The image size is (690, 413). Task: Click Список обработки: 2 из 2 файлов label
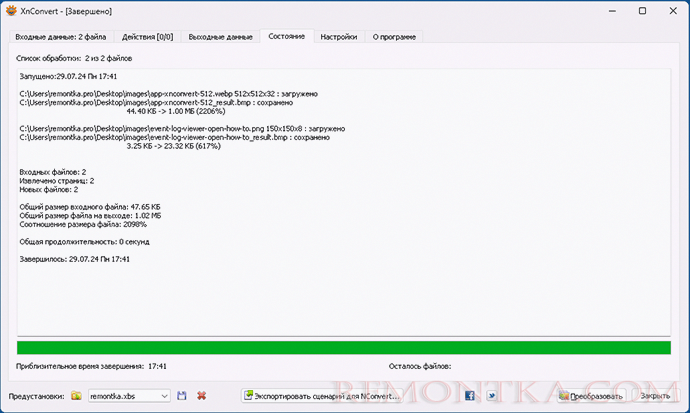click(x=74, y=58)
